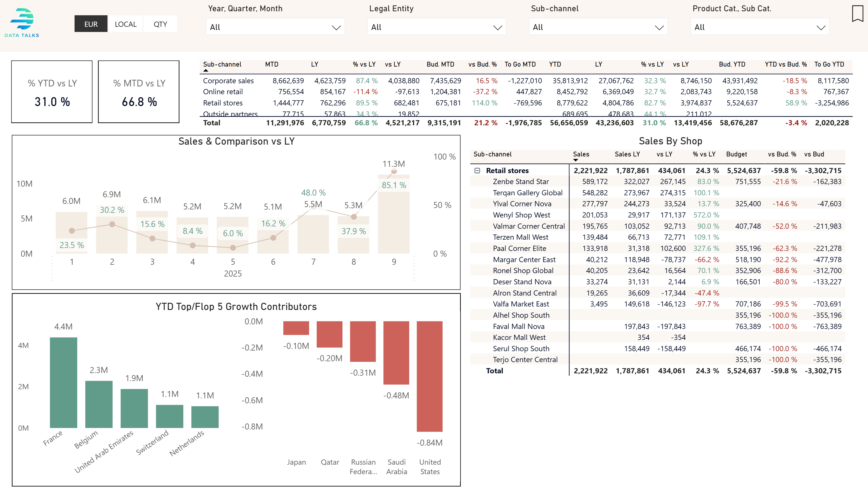This screenshot has width=868, height=490.
Task: Sort Sales By Shop by vs Bud header
Action: [814, 154]
